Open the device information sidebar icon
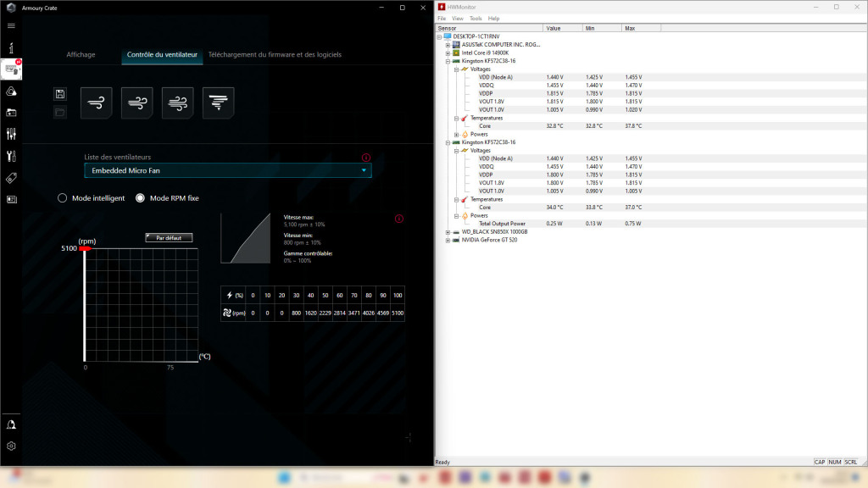Viewport: 868px width, 488px height. pyautogui.click(x=12, y=47)
